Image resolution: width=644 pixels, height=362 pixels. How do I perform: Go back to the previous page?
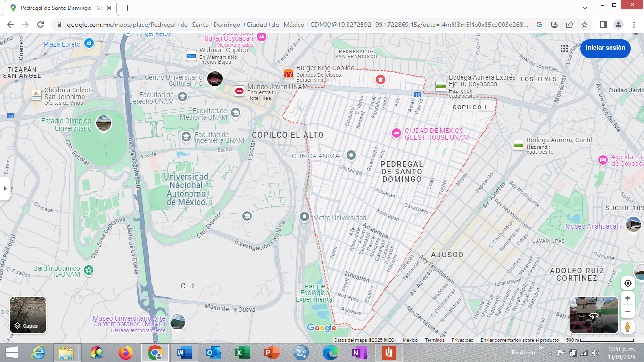(x=10, y=25)
